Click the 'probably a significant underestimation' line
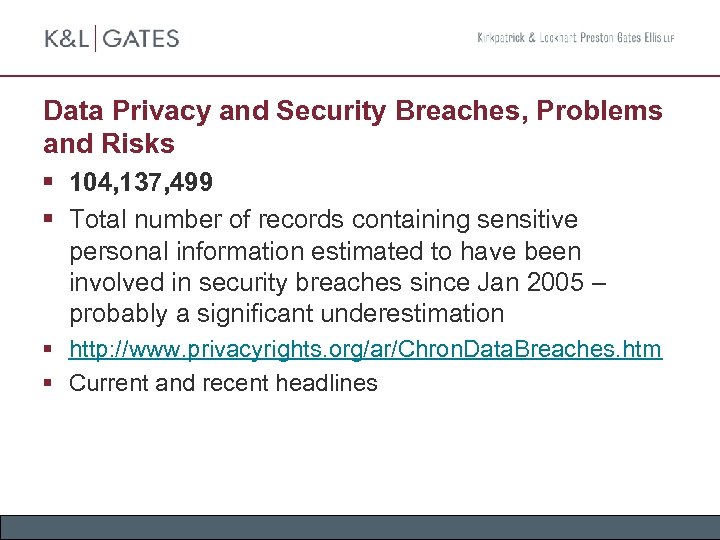 [x=286, y=314]
